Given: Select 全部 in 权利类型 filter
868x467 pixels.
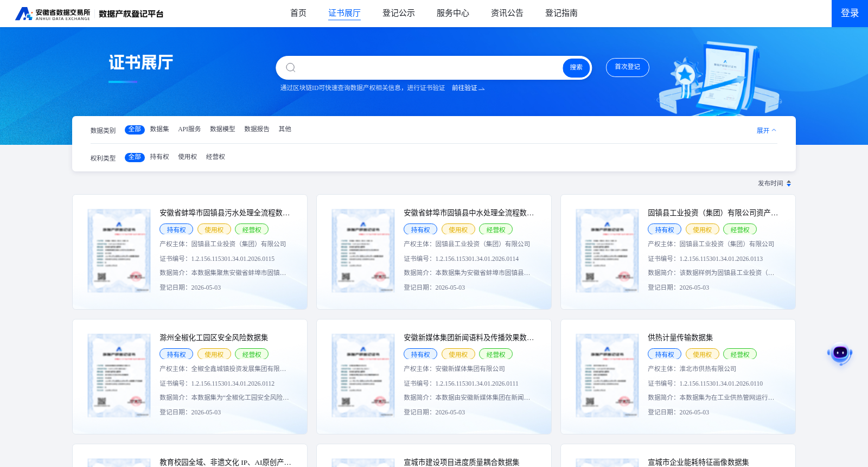Looking at the screenshot, I should (135, 157).
